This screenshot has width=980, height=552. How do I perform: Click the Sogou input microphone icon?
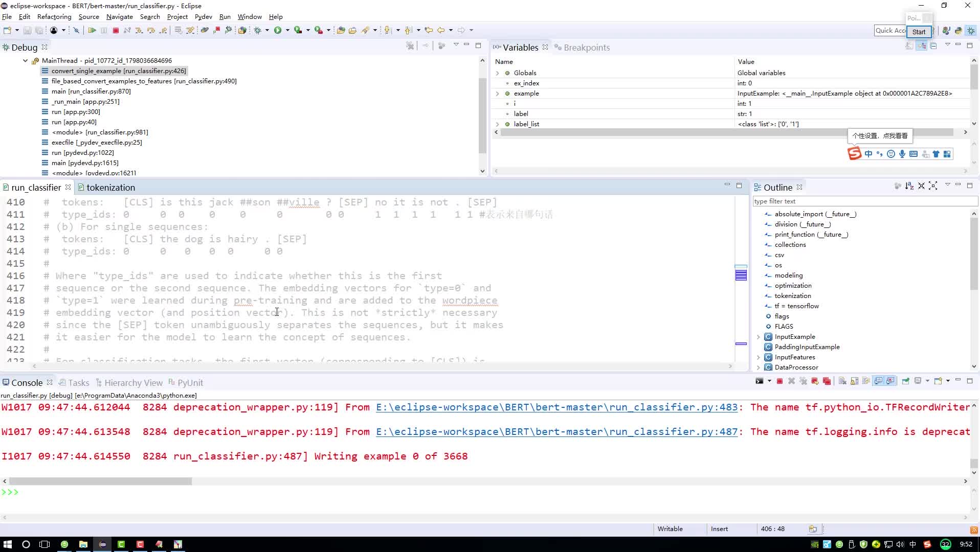[902, 154]
